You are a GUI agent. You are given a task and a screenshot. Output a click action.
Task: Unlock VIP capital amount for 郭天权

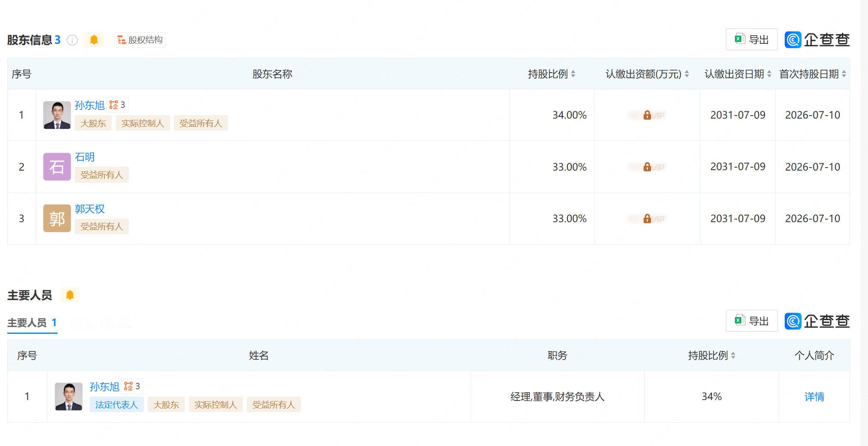pyautogui.click(x=647, y=218)
